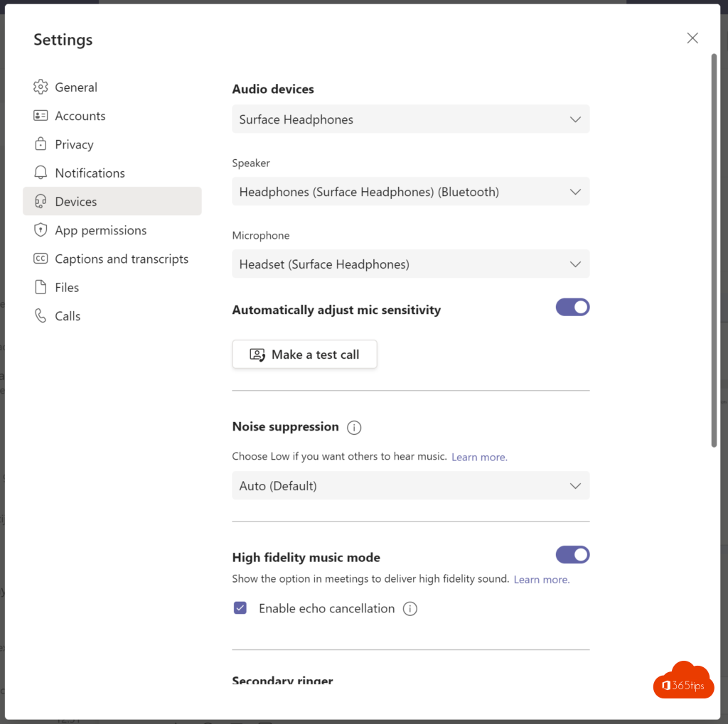Click the Privacy lock icon
The height and width of the screenshot is (724, 728).
pos(41,144)
